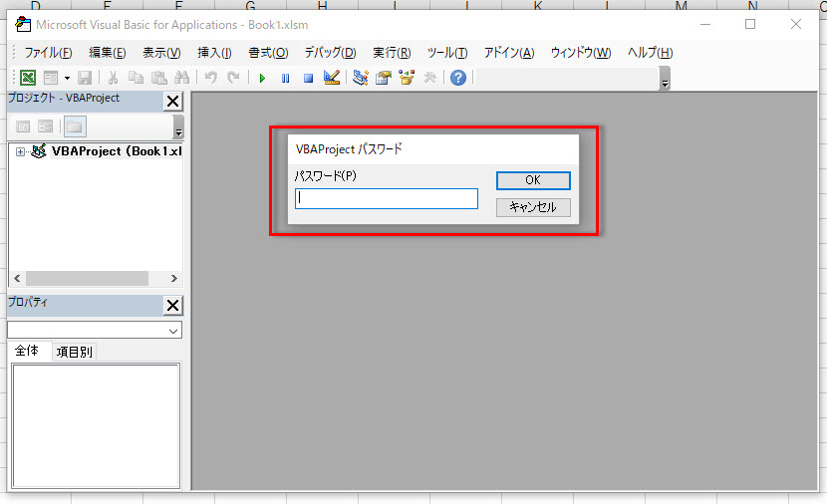Open project panel toolbar overflow arrow
827x504 pixels.
[x=178, y=126]
